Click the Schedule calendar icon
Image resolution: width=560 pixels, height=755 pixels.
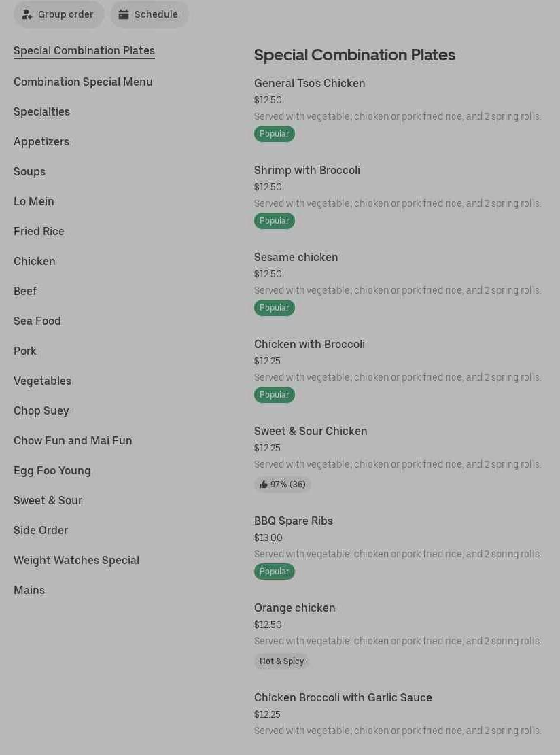(x=124, y=14)
